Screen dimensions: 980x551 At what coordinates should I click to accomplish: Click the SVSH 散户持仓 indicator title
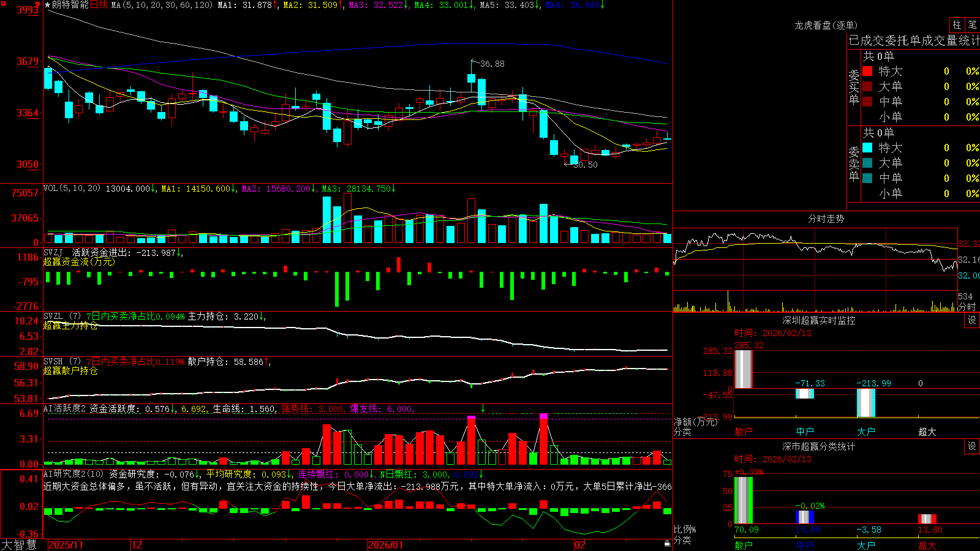pyautogui.click(x=157, y=362)
